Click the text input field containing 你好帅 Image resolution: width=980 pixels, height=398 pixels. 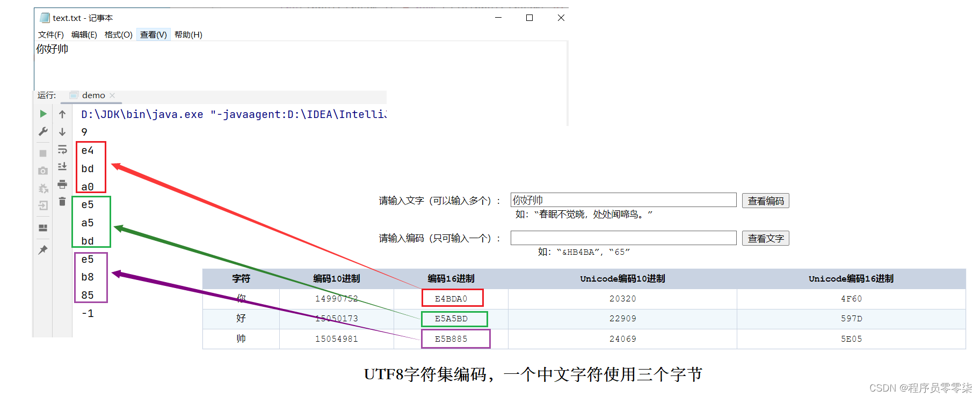(623, 200)
